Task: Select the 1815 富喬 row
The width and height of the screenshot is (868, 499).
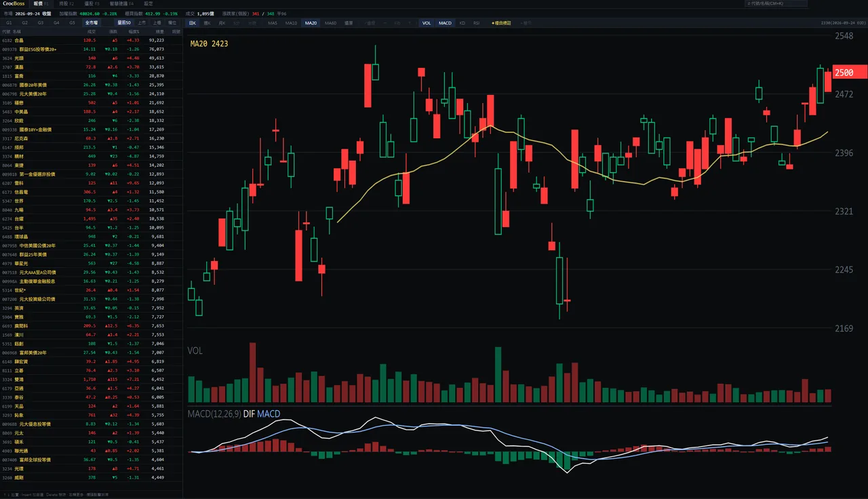Action: click(91, 76)
